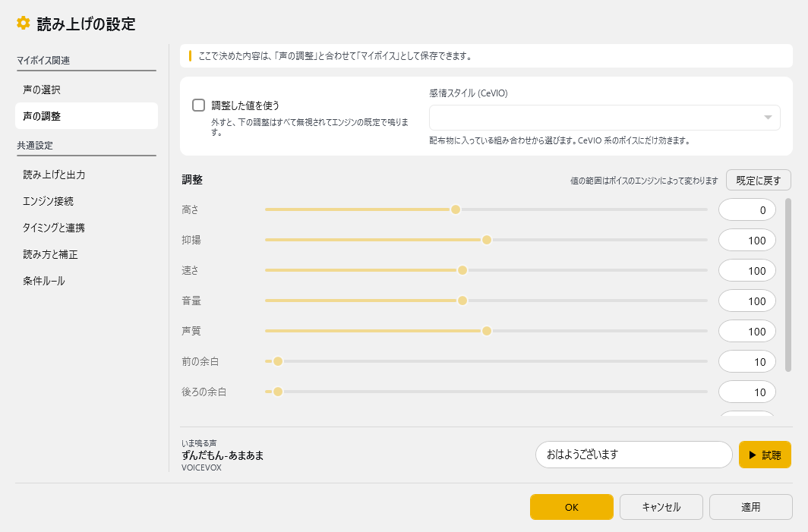
Task: Click the キャンセル button
Action: (x=661, y=507)
